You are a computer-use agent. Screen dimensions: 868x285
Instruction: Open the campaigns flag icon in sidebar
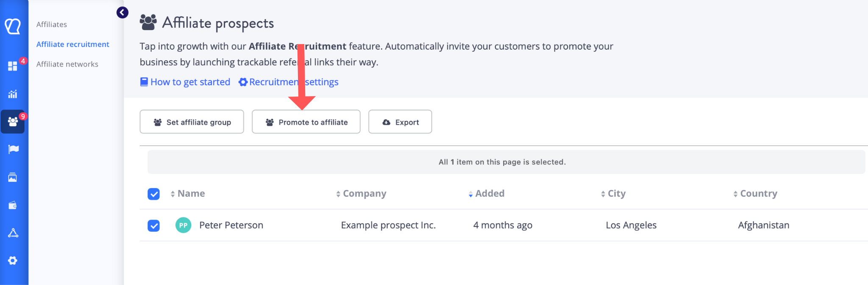[x=13, y=149]
